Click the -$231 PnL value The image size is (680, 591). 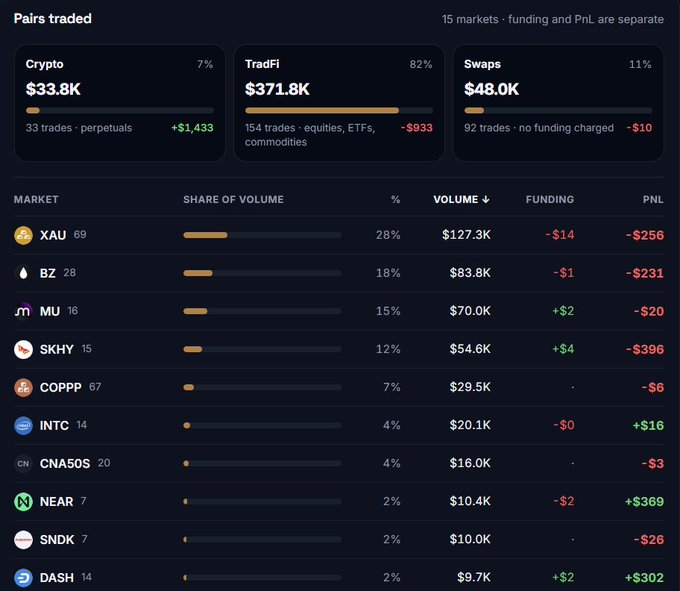(645, 273)
